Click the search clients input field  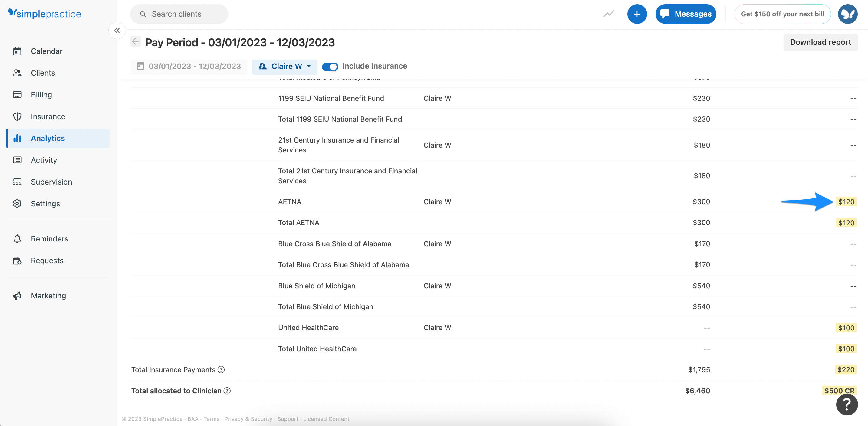tap(179, 14)
